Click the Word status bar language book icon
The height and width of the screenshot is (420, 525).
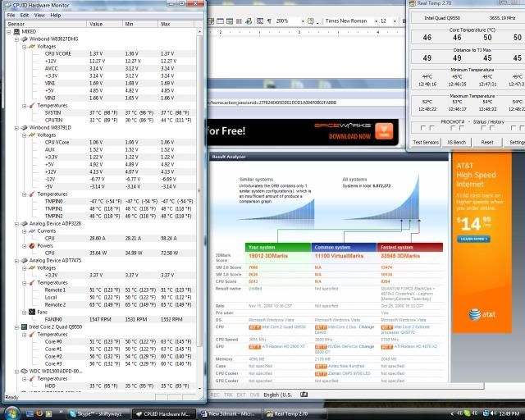tap(304, 395)
